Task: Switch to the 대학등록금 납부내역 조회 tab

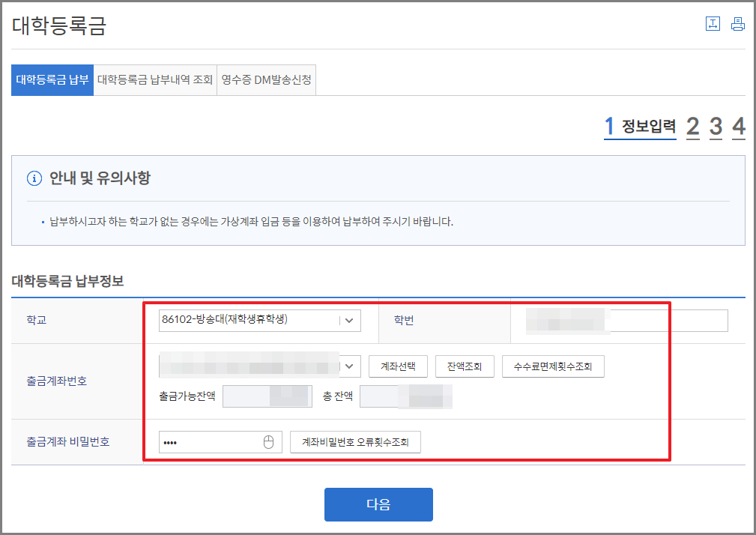Action: click(154, 79)
